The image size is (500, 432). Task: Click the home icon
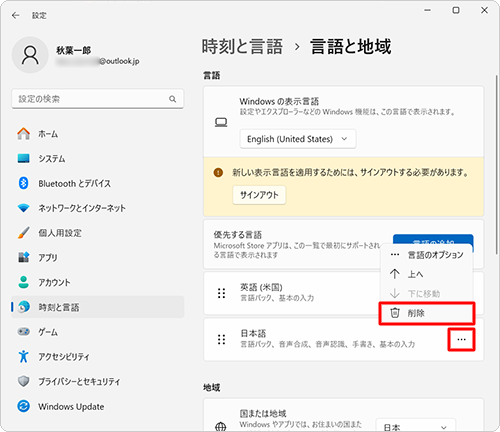click(x=23, y=134)
